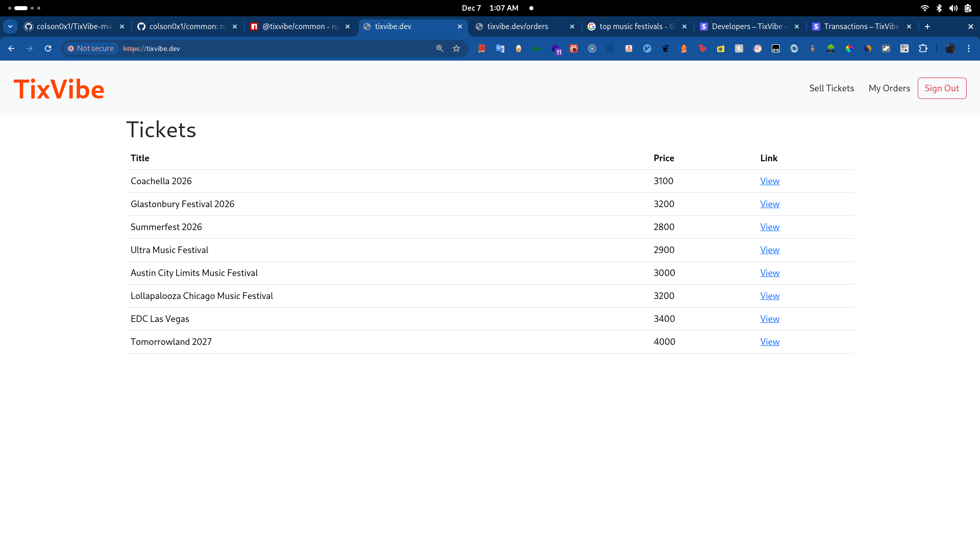View Tomorrowland 2027 ticket listing

click(x=769, y=341)
